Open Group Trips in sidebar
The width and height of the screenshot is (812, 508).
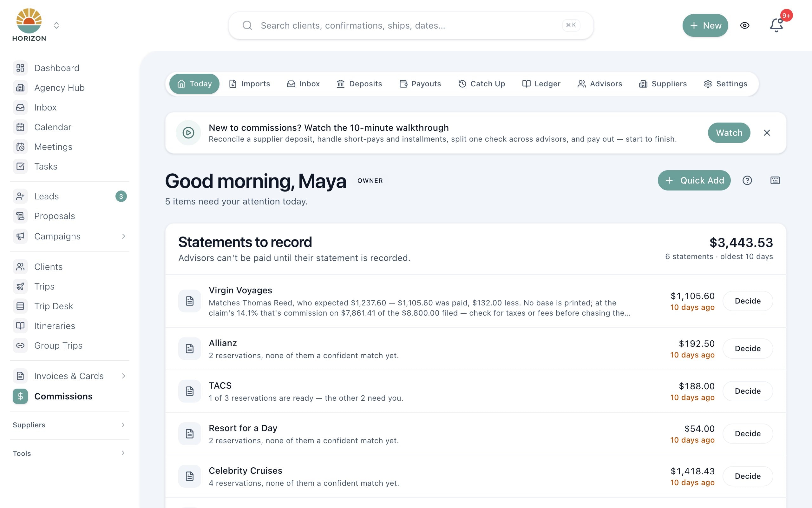pyautogui.click(x=70, y=345)
